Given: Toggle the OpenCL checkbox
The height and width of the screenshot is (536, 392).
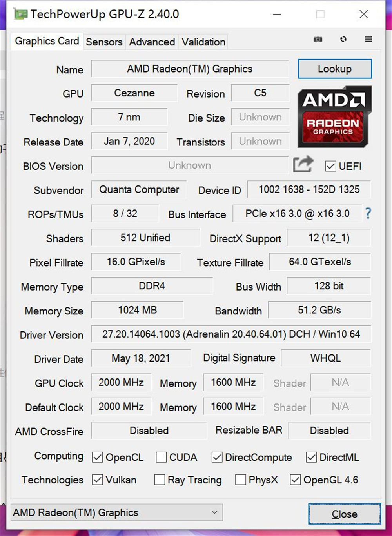Looking at the screenshot, I should coord(97,457).
